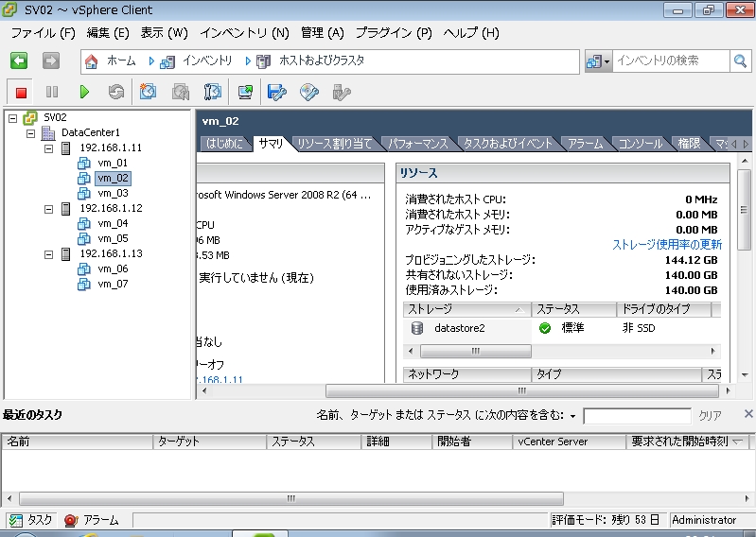Select host 192.168.1.13 in the tree
This screenshot has height=537, width=756.
tap(111, 253)
